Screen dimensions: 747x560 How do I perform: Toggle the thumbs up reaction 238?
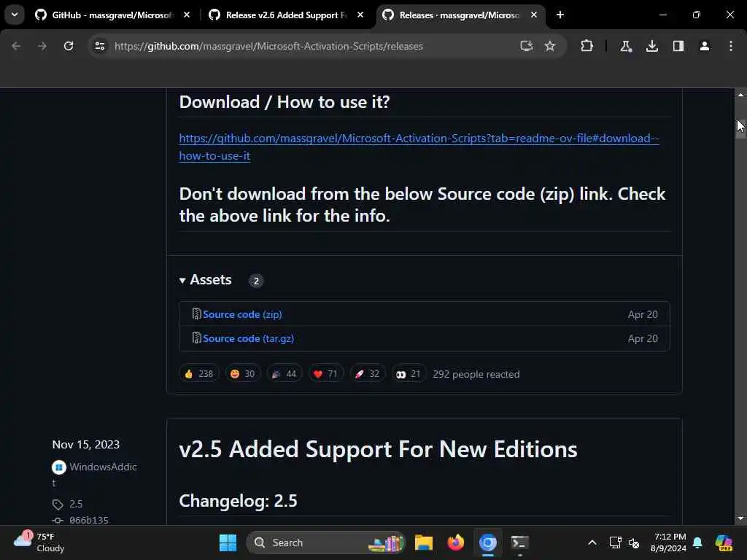click(198, 374)
